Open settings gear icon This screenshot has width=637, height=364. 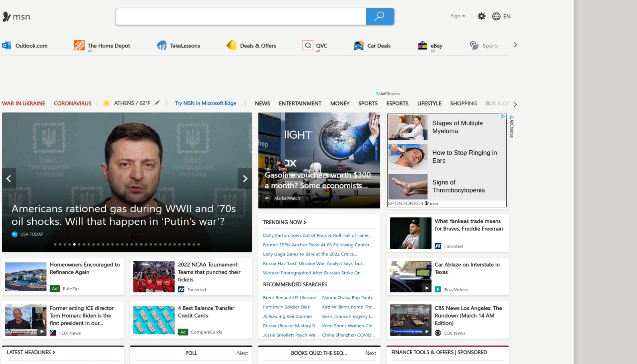[481, 16]
